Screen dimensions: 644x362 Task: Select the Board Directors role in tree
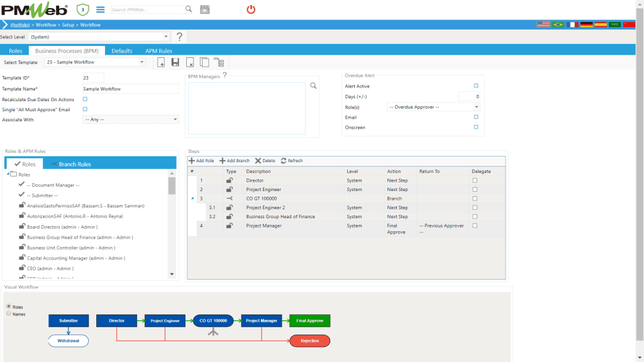[x=62, y=226]
